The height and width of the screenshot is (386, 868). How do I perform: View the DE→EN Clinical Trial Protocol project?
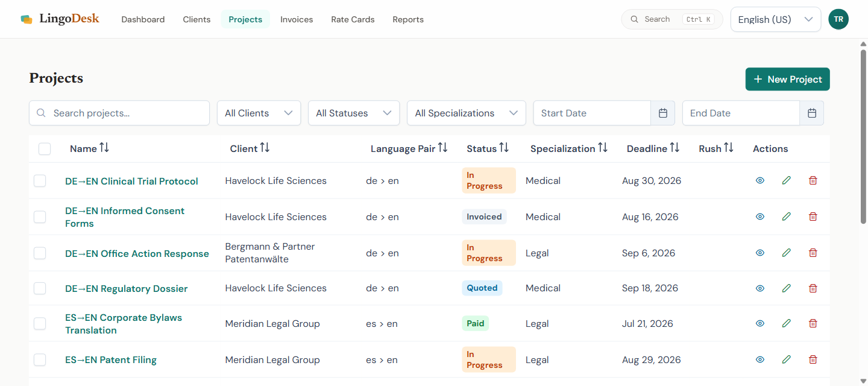[760, 180]
